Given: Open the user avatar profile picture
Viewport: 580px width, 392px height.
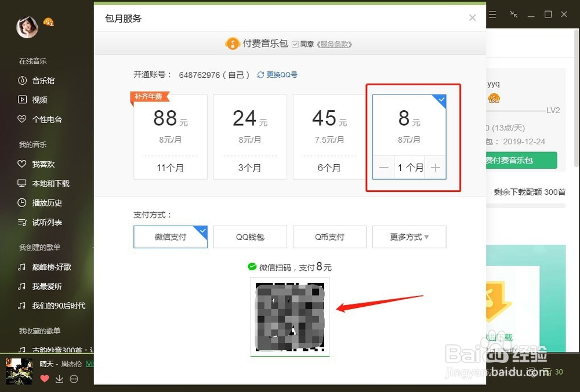Looking at the screenshot, I should click(27, 27).
